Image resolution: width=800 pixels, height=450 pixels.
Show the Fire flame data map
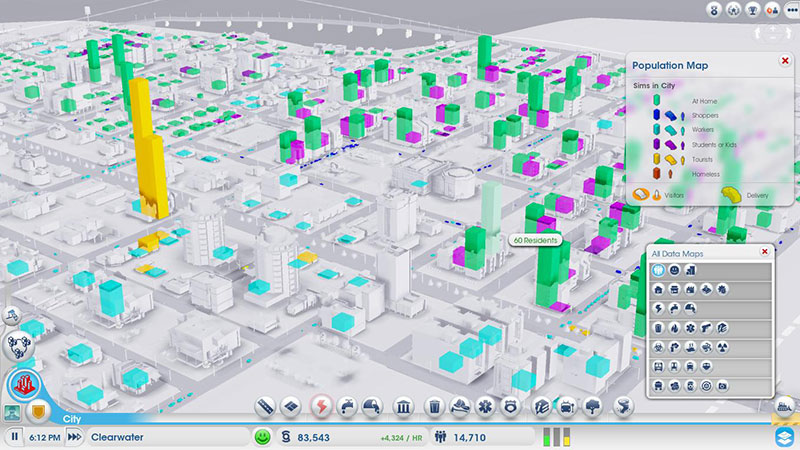click(x=674, y=328)
